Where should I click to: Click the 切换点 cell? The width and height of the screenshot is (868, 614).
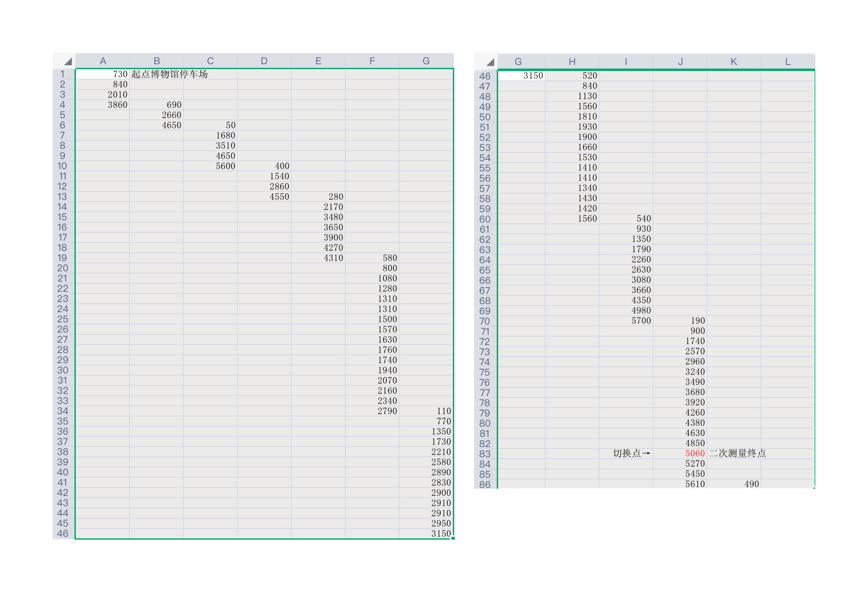click(631, 453)
